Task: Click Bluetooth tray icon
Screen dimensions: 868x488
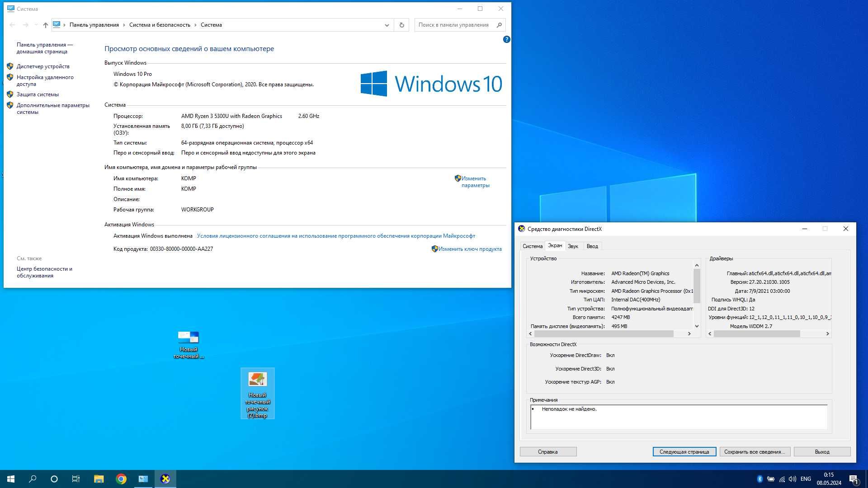Action: [759, 479]
